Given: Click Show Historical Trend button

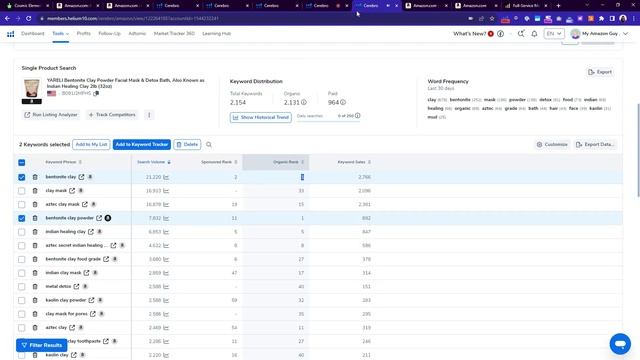Looking at the screenshot, I should [261, 118].
